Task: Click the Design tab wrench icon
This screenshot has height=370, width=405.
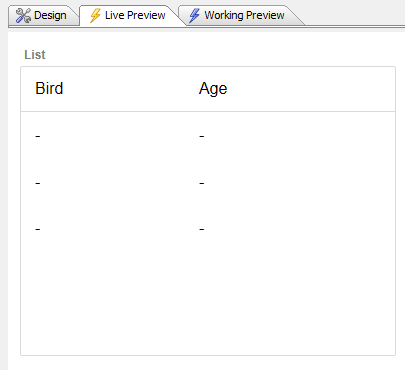Action: point(23,16)
